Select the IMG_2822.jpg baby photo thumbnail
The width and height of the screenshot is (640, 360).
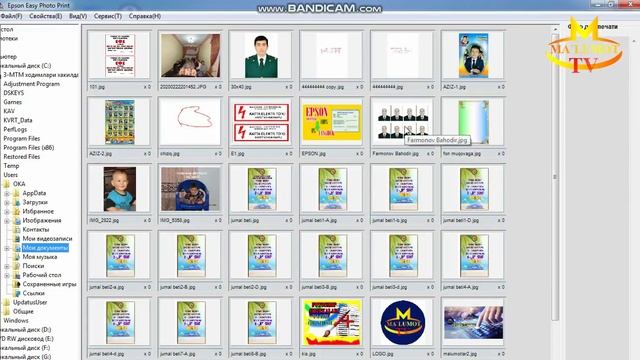[x=120, y=189]
